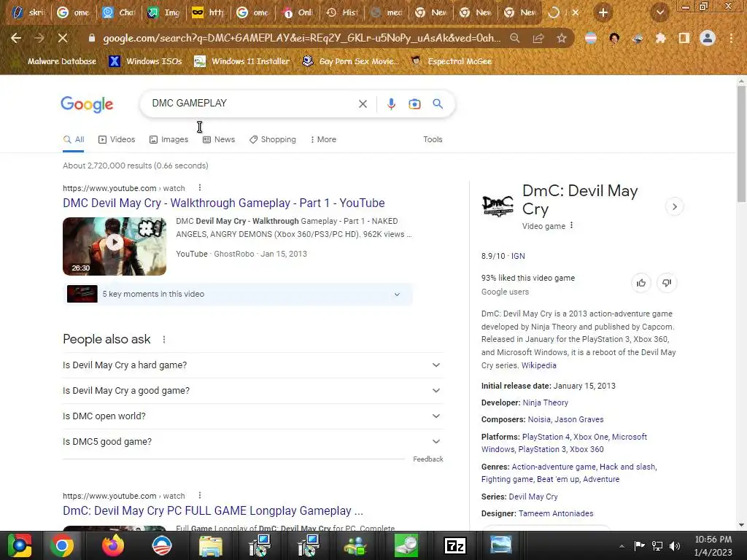This screenshot has width=747, height=560.
Task: Expand Is DMC5 good game question
Action: click(x=253, y=442)
